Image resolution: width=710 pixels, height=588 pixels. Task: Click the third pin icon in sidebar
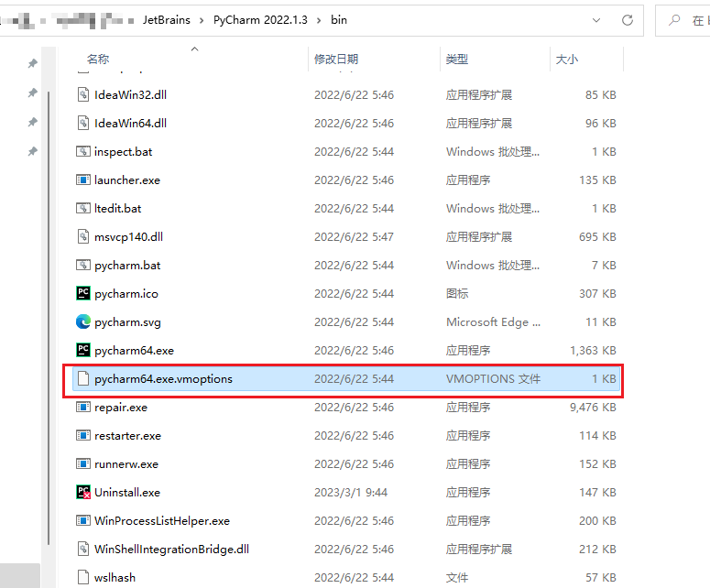click(x=32, y=122)
